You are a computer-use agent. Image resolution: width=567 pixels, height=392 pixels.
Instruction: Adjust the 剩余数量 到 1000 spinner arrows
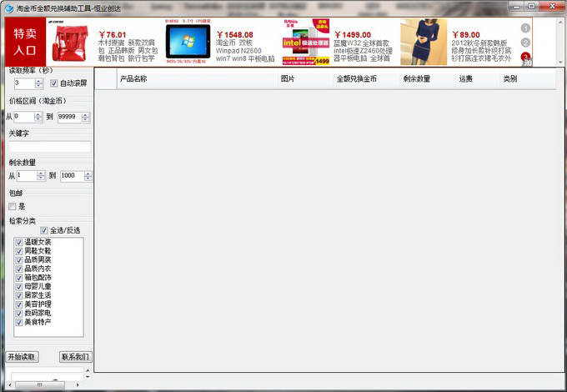(x=88, y=176)
